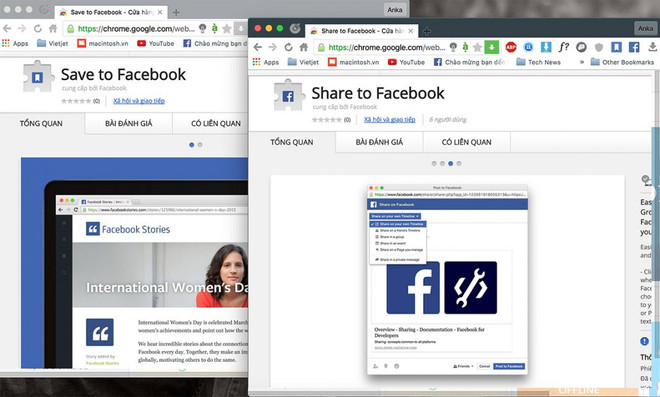Select first blue carousel dot in Save to Facebook window
This screenshot has width=660, height=397.
(x=192, y=145)
